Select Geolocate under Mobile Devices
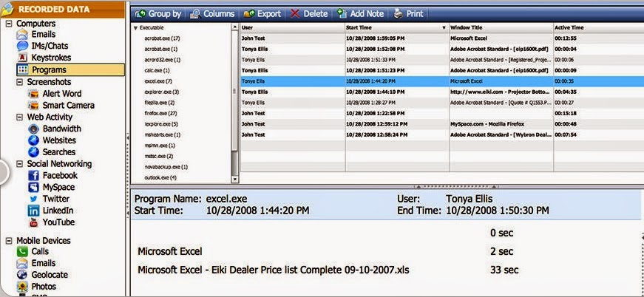644x297 pixels. coord(50,275)
